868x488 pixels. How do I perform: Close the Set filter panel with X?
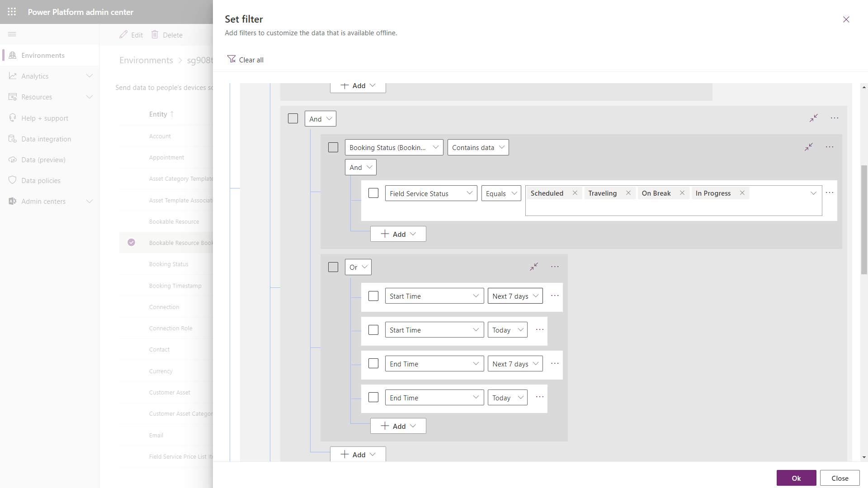846,19
